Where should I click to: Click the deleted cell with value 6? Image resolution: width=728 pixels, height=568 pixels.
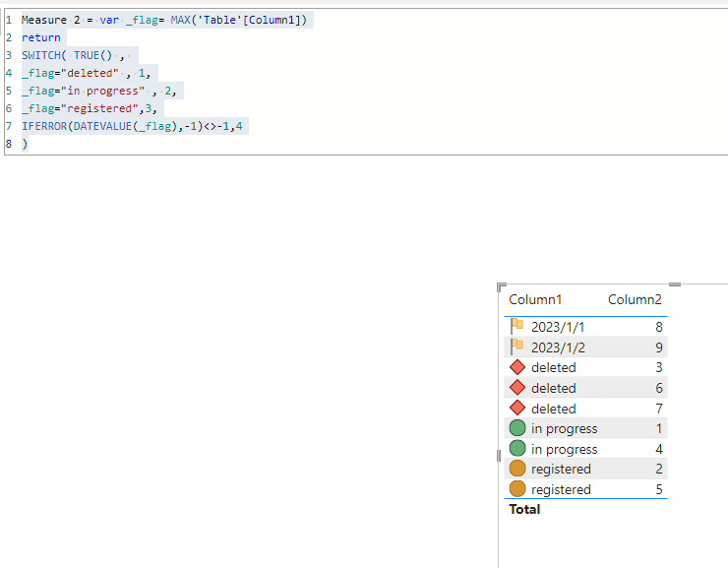pyautogui.click(x=554, y=388)
